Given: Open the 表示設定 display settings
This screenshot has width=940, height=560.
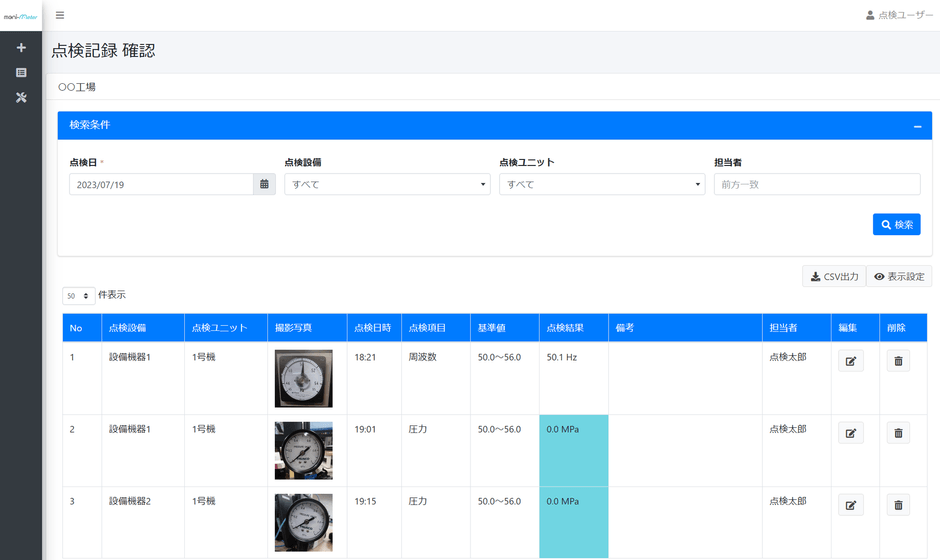Looking at the screenshot, I should tap(899, 277).
